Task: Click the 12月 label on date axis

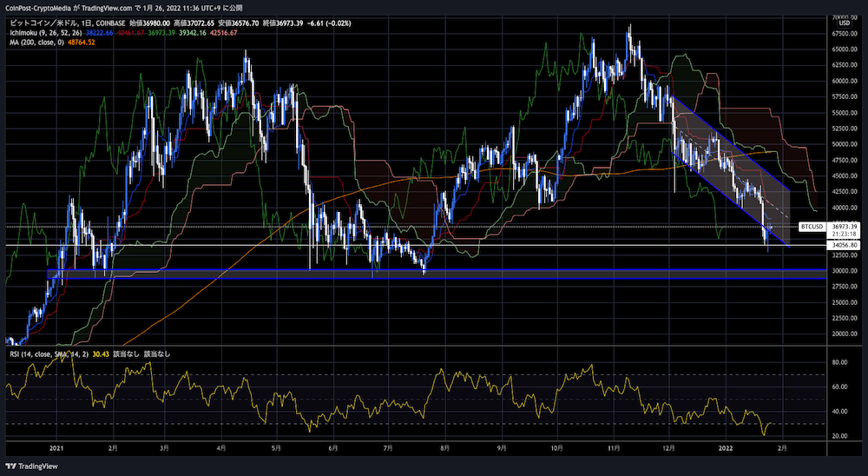Action: [x=669, y=447]
